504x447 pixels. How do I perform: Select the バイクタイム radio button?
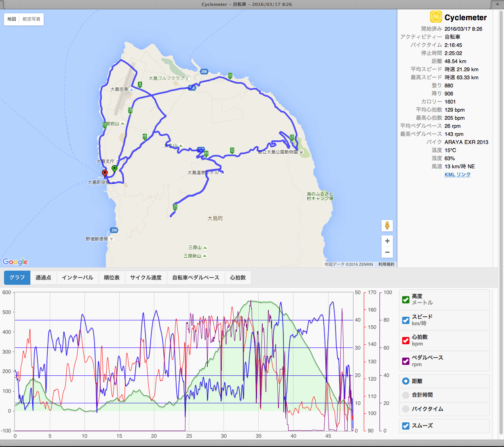406,409
